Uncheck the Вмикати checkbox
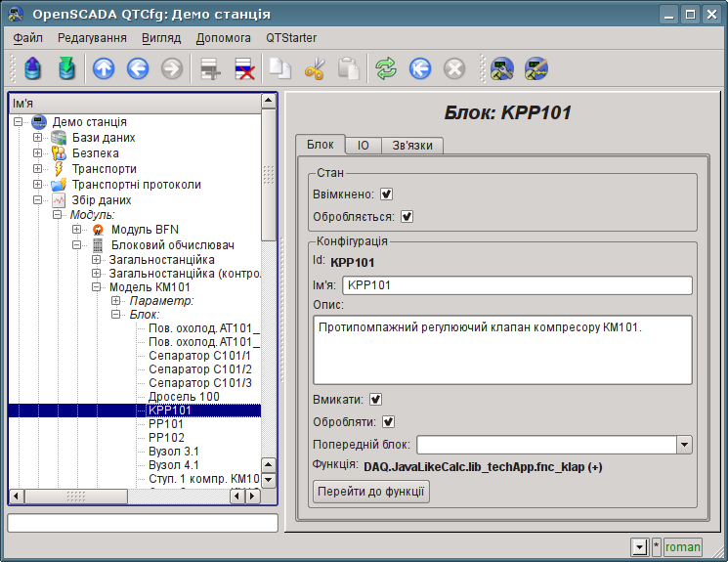Image resolution: width=728 pixels, height=562 pixels. click(375, 400)
